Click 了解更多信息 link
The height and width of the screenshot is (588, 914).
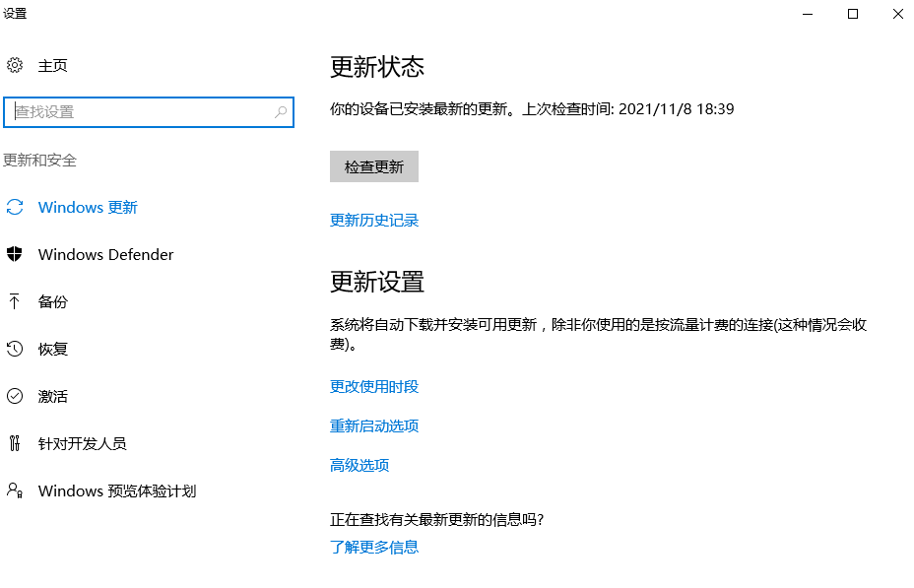(x=374, y=547)
